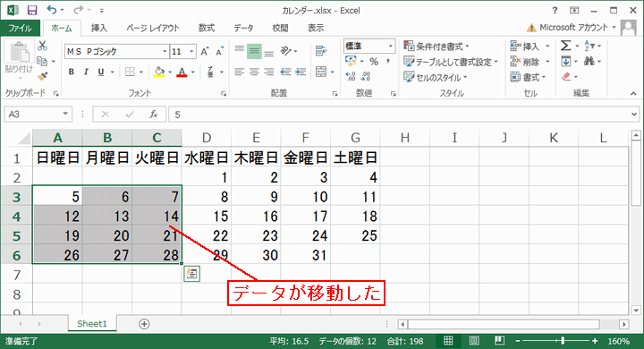This screenshot has height=349, width=644.
Task: Open the number format dropdown 標準
Action: click(x=390, y=46)
